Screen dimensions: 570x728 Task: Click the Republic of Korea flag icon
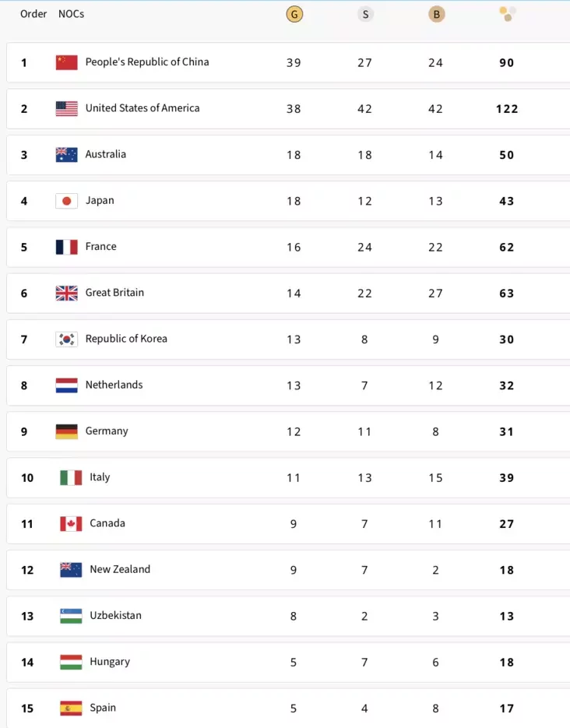[67, 339]
